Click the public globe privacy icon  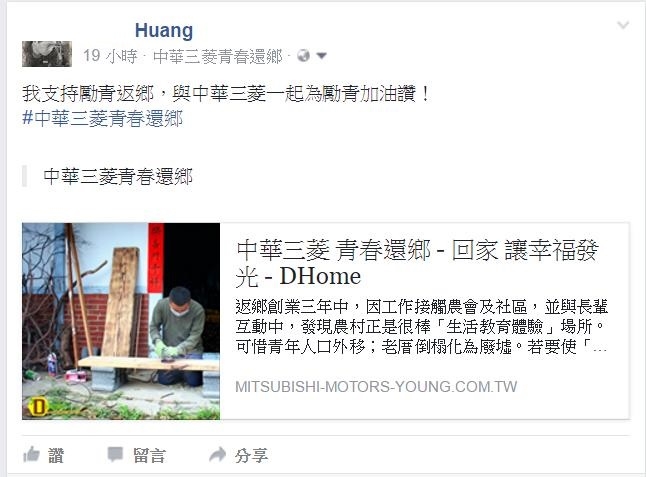(x=304, y=55)
